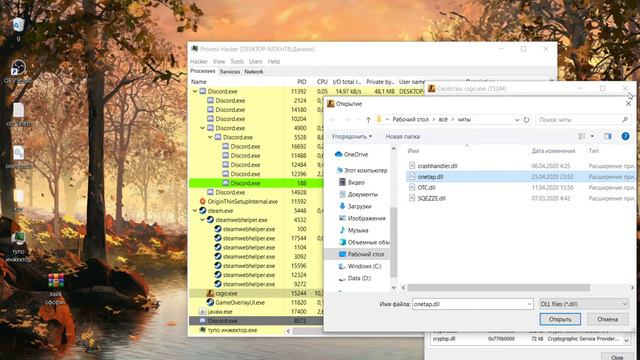Select the GameOverlayUI.exe process
The width and height of the screenshot is (640, 360).
[240, 302]
